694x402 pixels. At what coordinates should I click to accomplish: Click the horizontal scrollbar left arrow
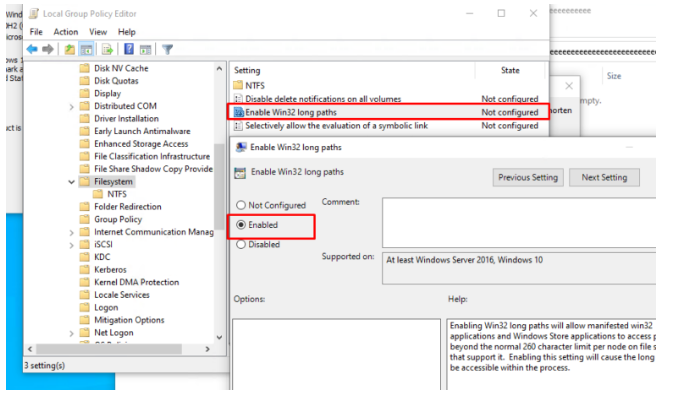click(x=30, y=349)
